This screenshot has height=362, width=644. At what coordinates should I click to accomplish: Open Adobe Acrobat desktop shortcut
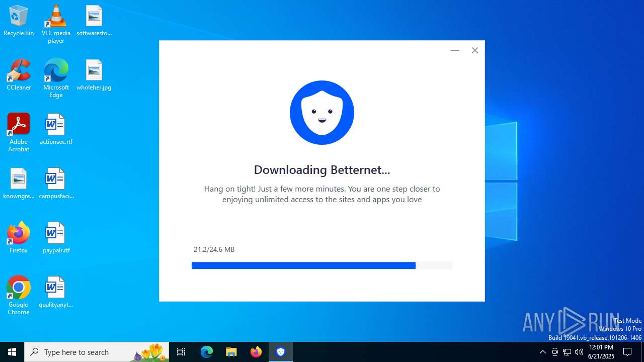(19, 133)
